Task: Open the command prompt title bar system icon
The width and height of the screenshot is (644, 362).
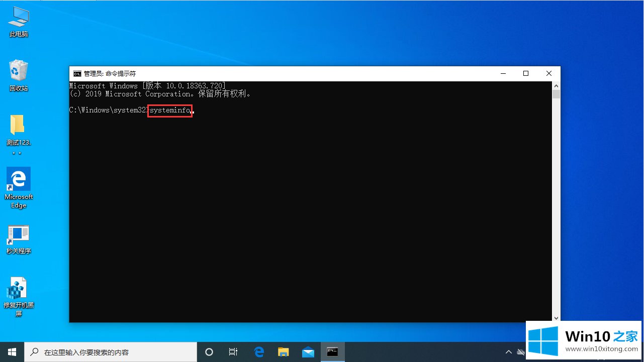Action: click(77, 74)
